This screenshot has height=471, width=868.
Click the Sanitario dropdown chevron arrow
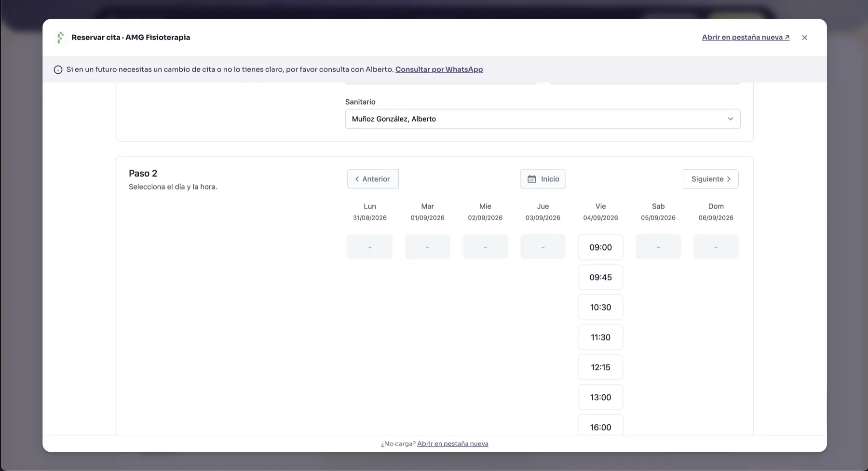[x=730, y=119]
